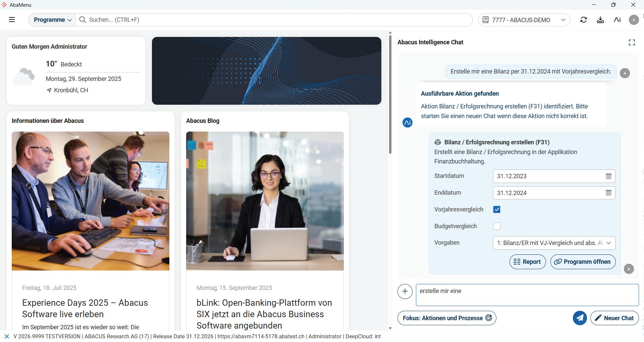The width and height of the screenshot is (644, 342).
Task: Click the 'Abacus Intelligence Chat' title
Action: pyautogui.click(x=430, y=42)
